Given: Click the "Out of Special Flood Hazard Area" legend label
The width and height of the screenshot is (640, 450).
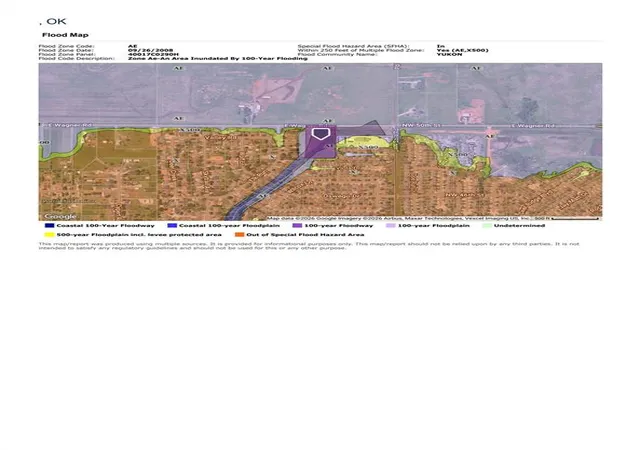Looking at the screenshot, I should coord(305,235).
